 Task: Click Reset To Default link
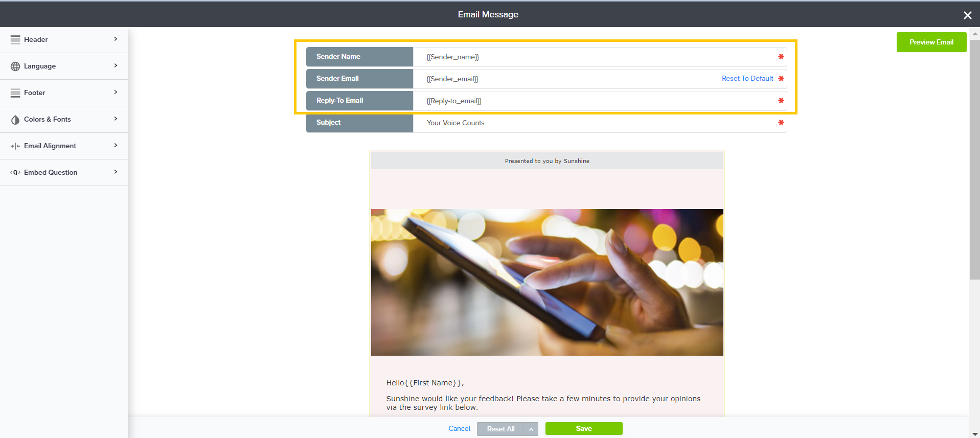(x=747, y=79)
